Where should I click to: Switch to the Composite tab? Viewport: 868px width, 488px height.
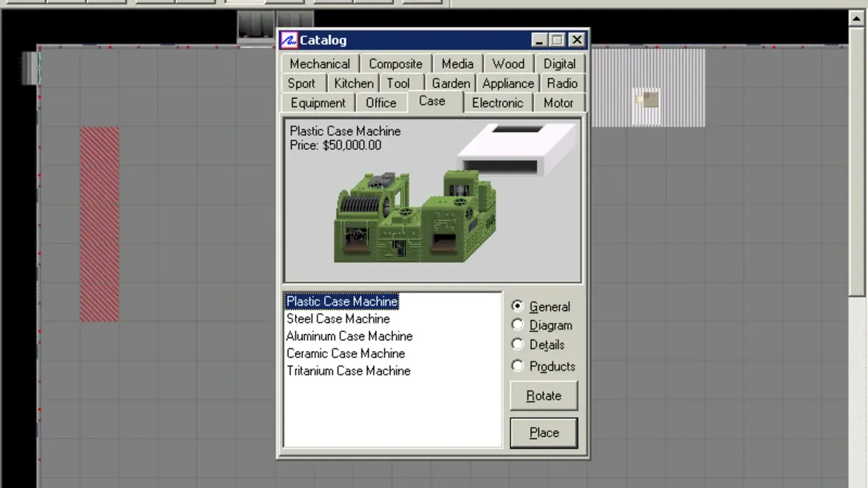(395, 64)
